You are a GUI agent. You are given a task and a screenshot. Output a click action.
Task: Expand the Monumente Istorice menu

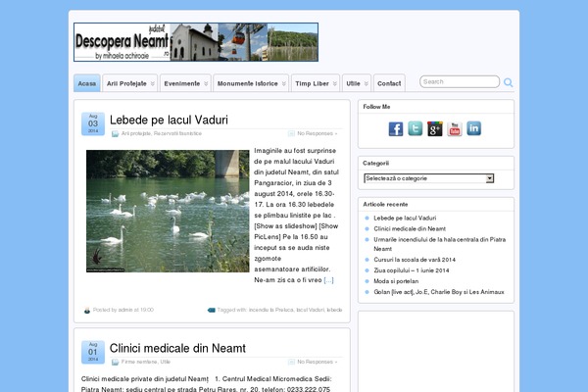pos(253,83)
